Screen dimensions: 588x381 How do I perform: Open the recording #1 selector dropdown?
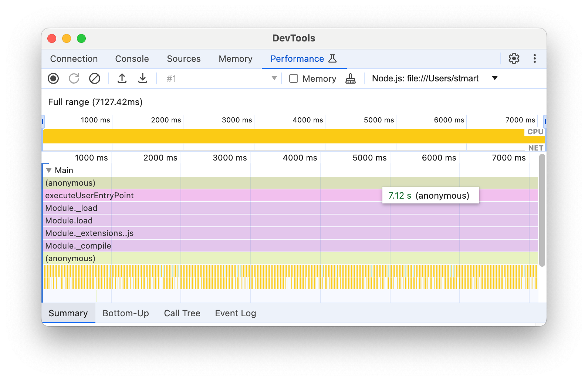click(x=274, y=78)
